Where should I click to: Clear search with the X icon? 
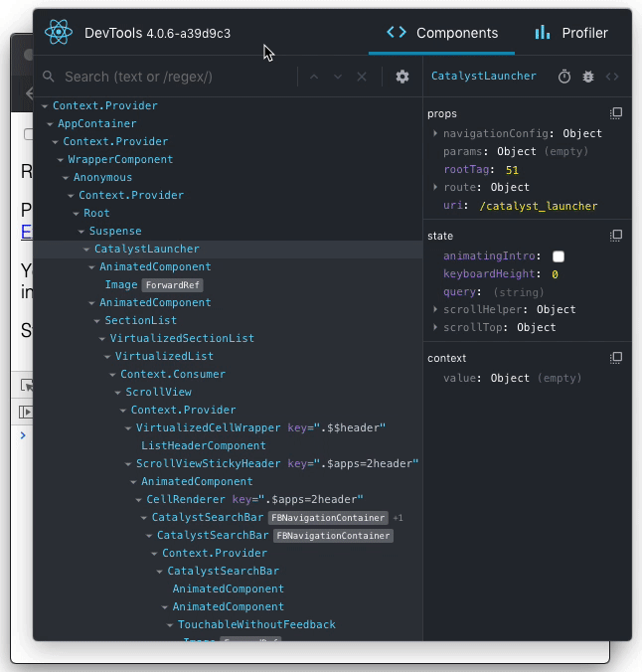362,77
